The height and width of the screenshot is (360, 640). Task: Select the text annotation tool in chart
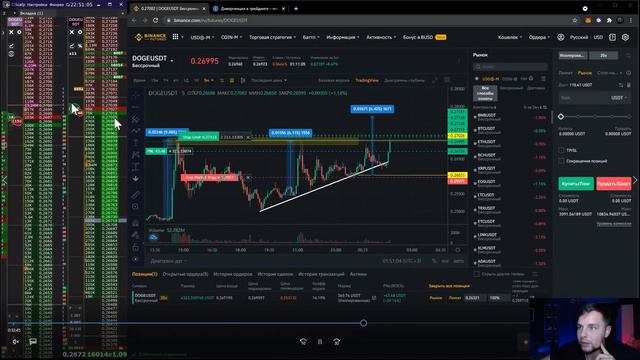[136, 143]
